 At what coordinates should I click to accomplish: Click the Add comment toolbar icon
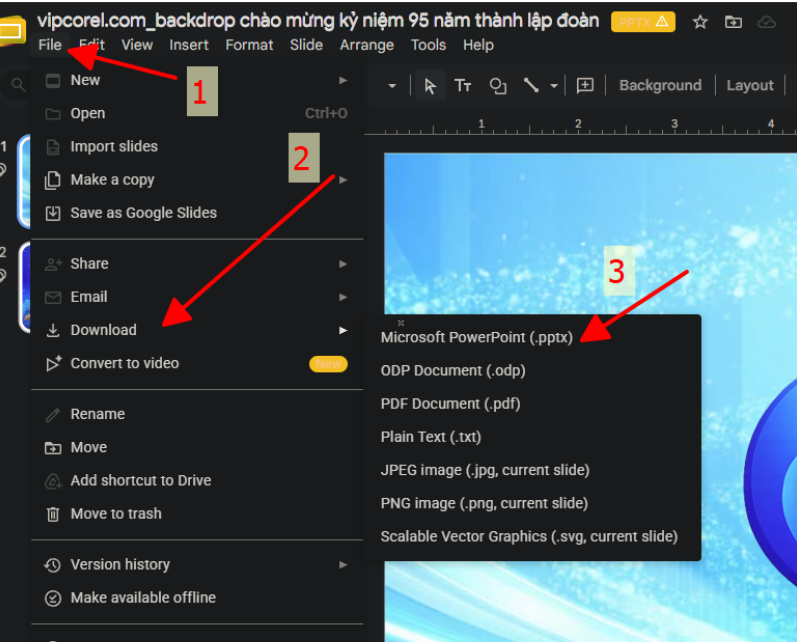(x=585, y=85)
